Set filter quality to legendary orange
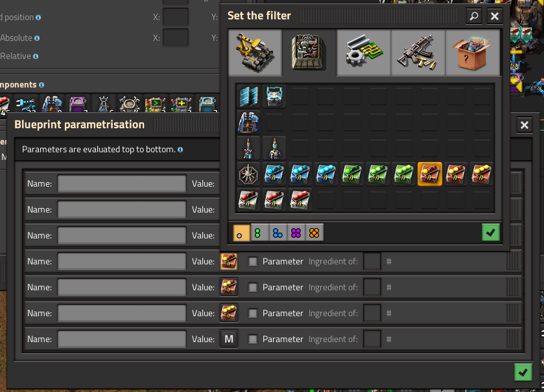Image resolution: width=544 pixels, height=392 pixels. pos(314,233)
